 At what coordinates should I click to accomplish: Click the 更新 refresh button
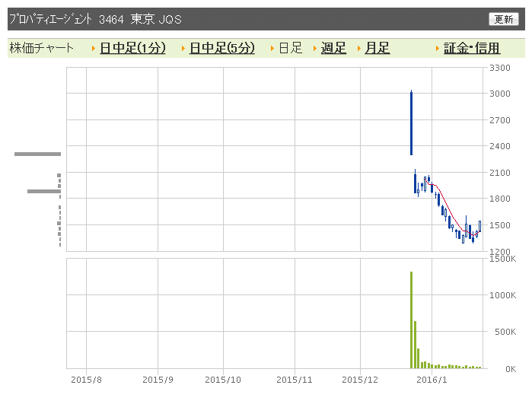click(504, 19)
